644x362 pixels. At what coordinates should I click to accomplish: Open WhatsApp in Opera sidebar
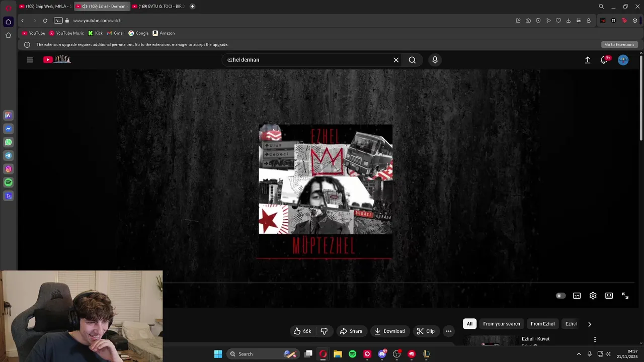[8, 142]
